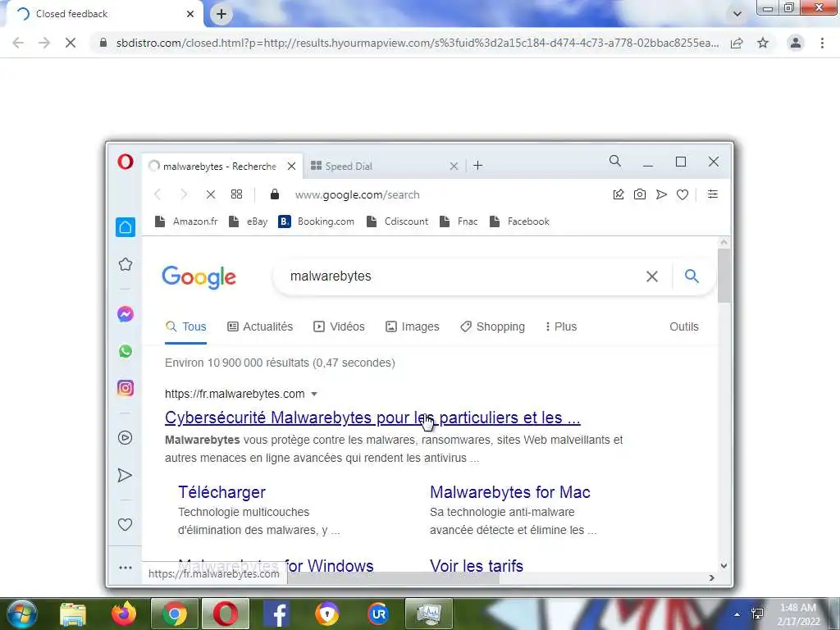Screen dimensions: 840x630
Task: Stop loading in Chrome toolbar
Action: [71, 43]
